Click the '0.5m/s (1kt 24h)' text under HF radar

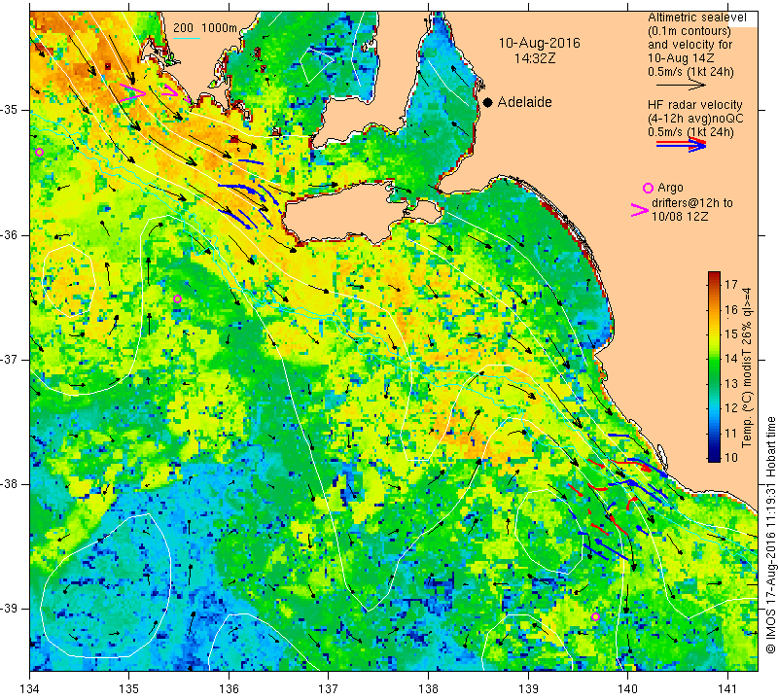click(x=690, y=132)
